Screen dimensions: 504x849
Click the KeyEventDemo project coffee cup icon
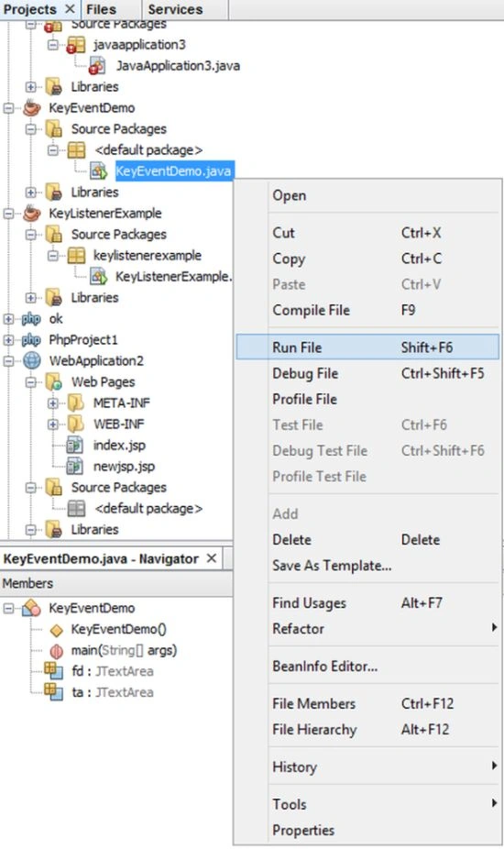32,108
